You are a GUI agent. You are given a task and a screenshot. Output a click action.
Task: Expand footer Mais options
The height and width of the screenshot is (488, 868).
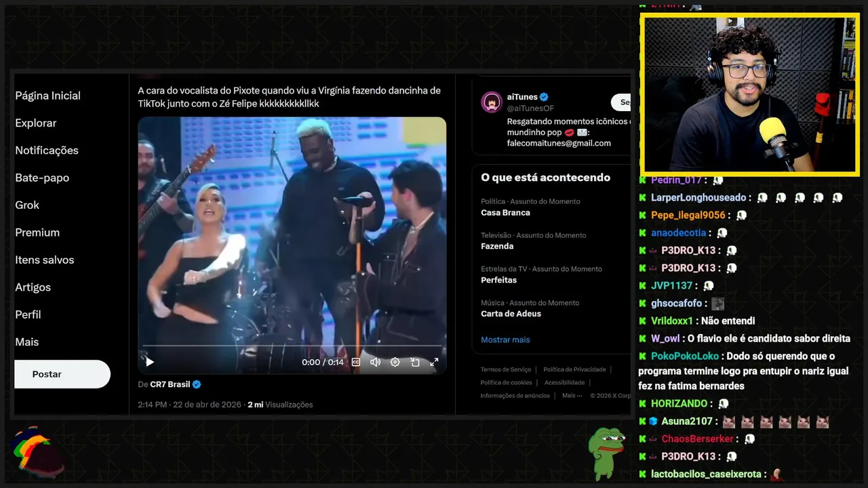(x=572, y=395)
